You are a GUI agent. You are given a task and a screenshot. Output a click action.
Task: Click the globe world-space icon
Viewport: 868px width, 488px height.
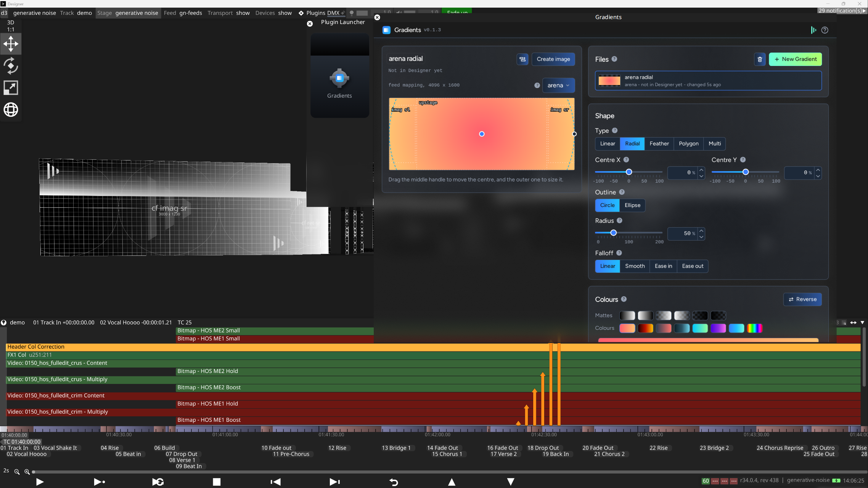coord(11,110)
